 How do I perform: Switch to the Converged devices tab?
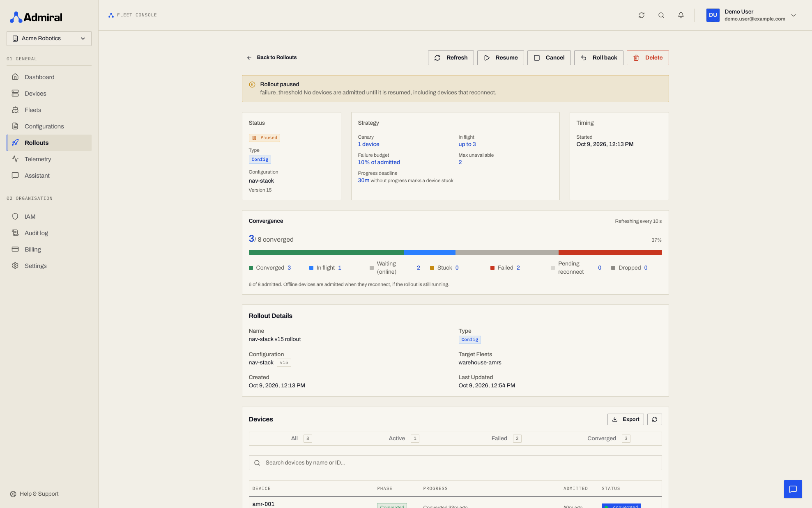click(609, 439)
